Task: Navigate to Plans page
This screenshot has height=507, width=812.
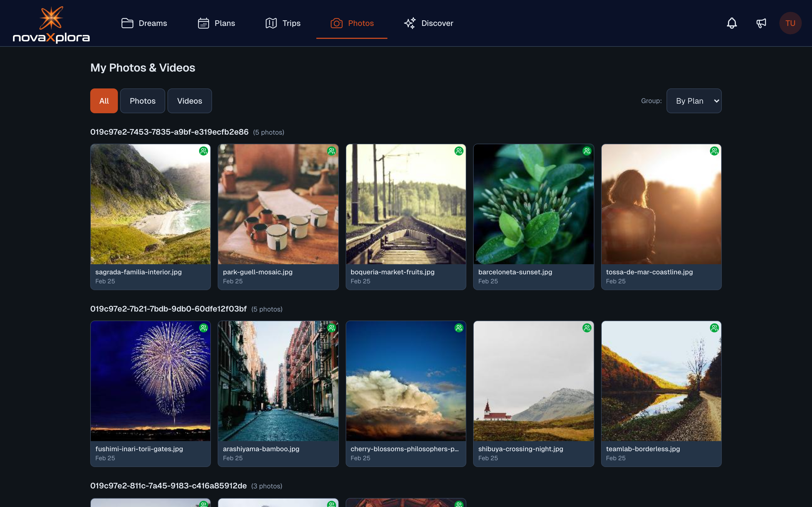Action: (x=217, y=23)
